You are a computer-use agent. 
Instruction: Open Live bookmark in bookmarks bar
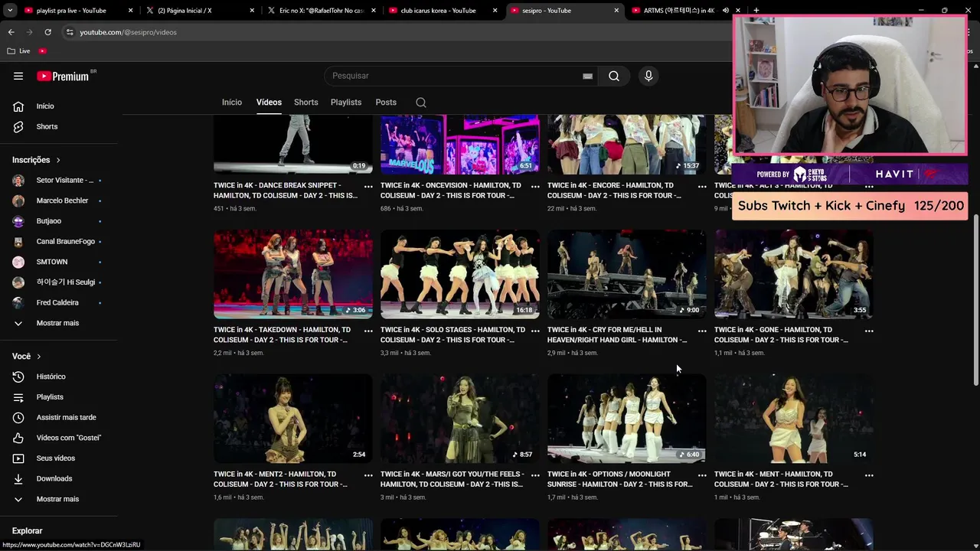(18, 51)
